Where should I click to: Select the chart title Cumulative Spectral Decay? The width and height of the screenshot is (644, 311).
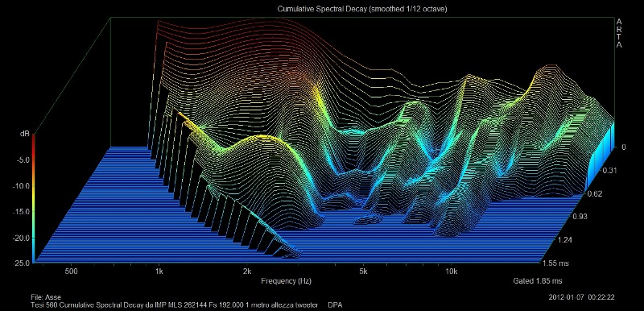[x=362, y=9]
